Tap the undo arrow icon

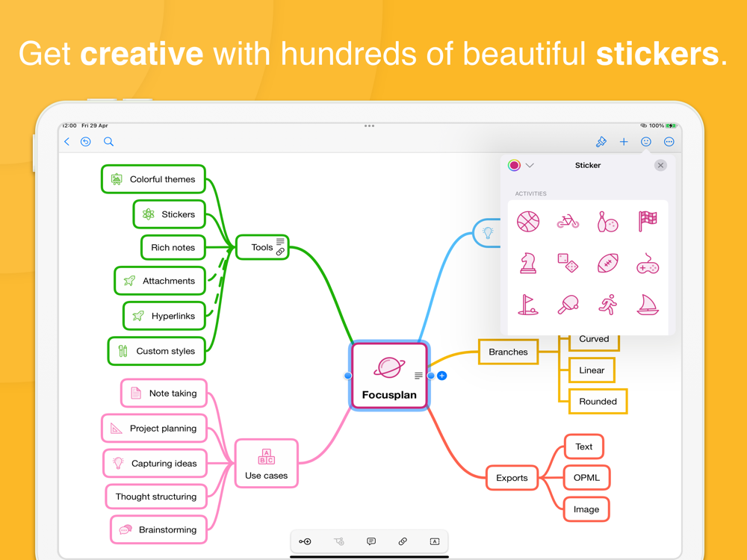(x=86, y=141)
